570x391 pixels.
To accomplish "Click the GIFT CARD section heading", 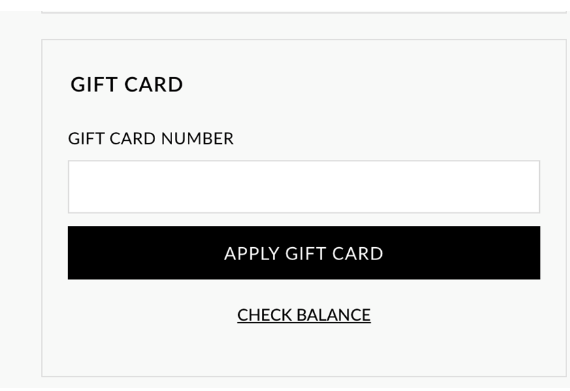I will pyautogui.click(x=127, y=84).
